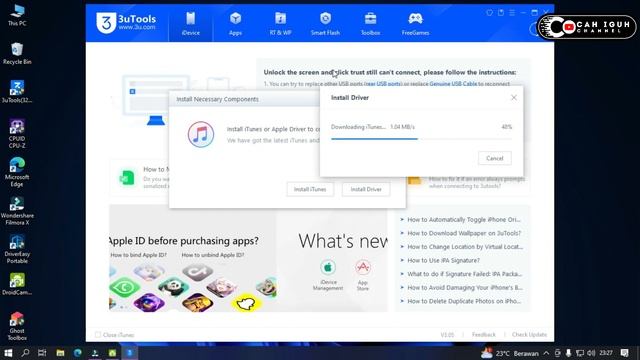Cancel the iTunes driver download

coord(495,158)
